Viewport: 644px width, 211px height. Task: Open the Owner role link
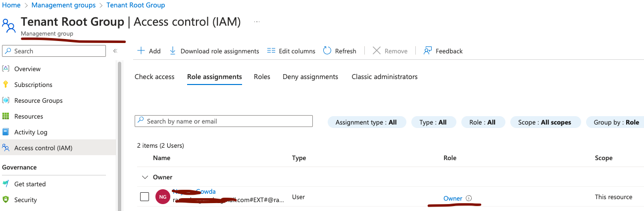[453, 198]
